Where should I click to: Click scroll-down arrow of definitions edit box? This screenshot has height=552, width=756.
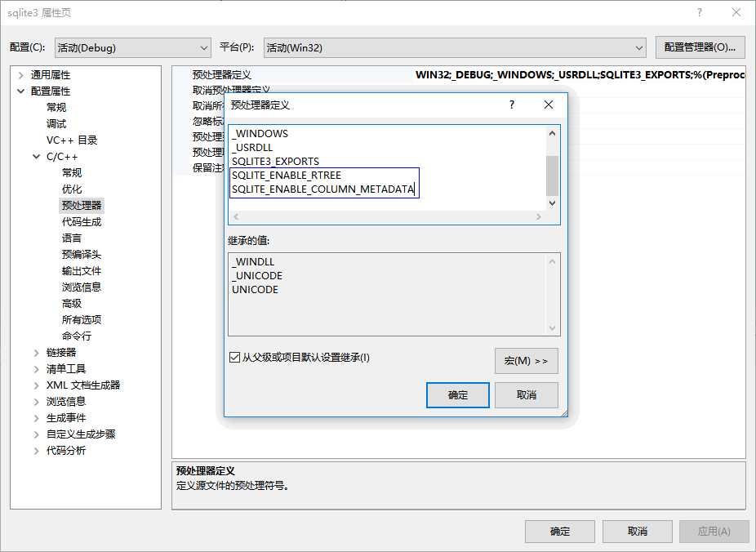pos(552,203)
